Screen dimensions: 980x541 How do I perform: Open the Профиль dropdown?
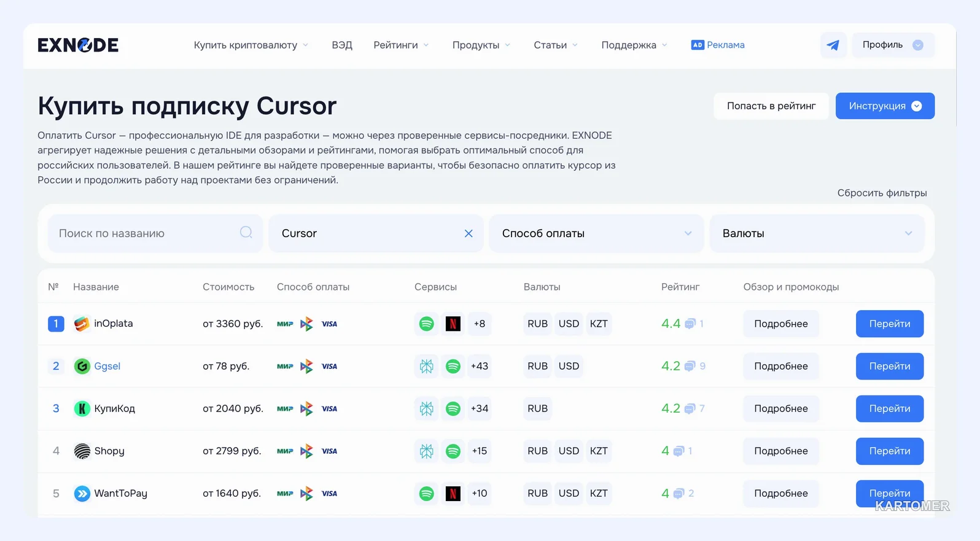pyautogui.click(x=893, y=45)
